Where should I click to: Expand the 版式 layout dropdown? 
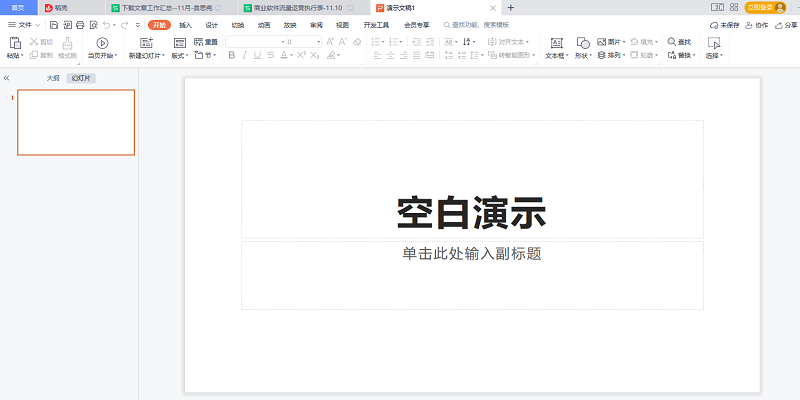point(180,56)
